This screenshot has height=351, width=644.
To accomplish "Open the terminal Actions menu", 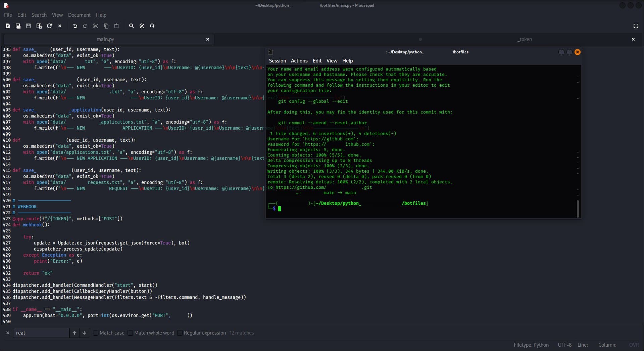I will (299, 61).
